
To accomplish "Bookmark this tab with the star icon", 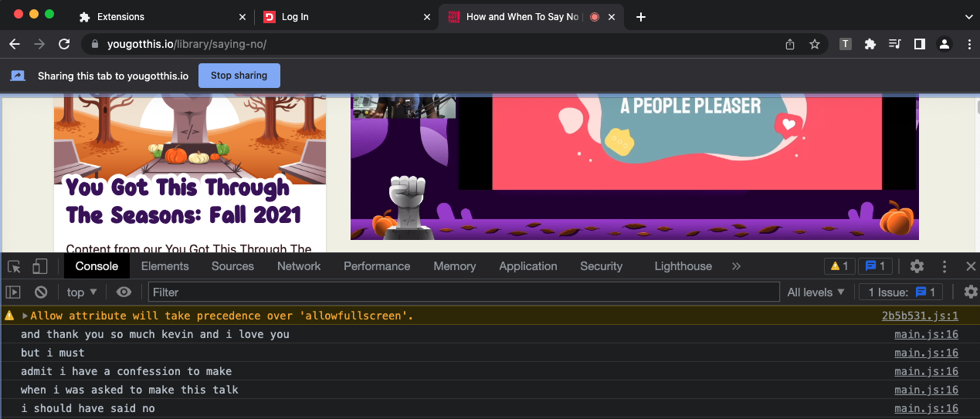I will coord(814,44).
